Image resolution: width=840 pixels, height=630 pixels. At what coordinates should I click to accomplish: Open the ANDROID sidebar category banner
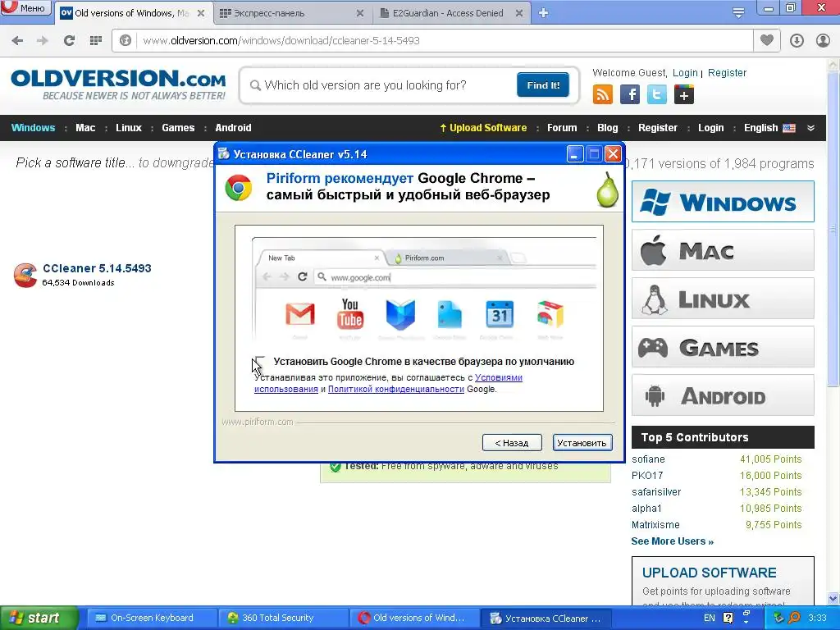pyautogui.click(x=723, y=395)
